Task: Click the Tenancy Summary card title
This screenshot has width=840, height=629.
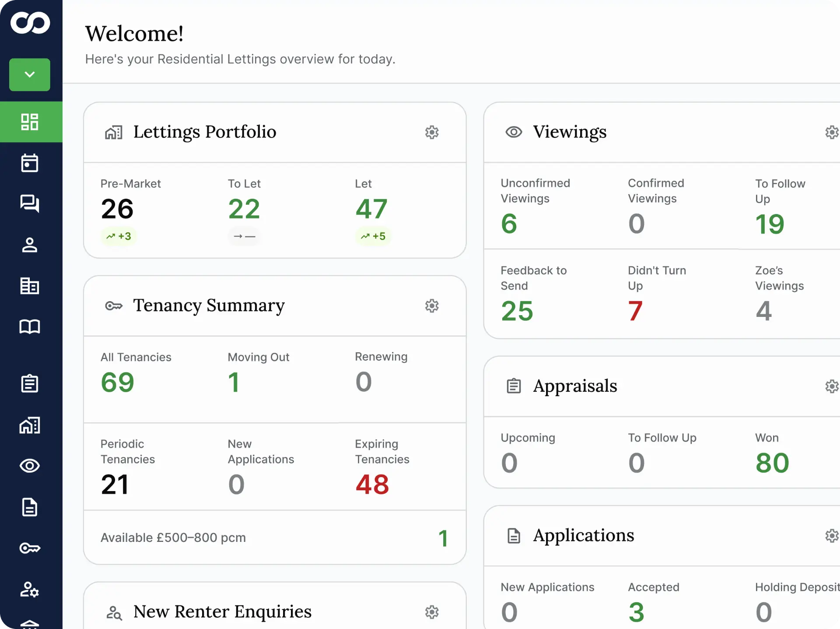Action: coord(209,305)
